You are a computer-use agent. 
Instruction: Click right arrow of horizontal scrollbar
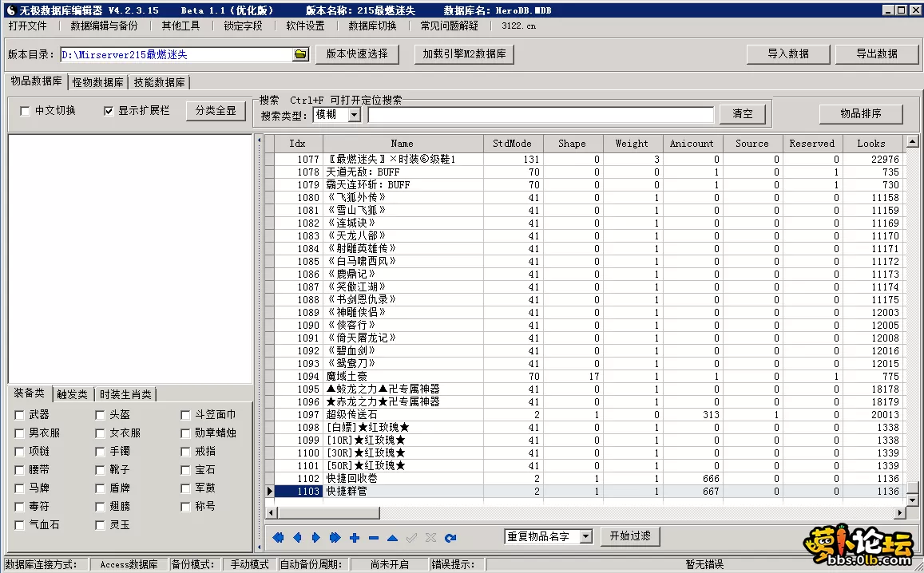(900, 513)
